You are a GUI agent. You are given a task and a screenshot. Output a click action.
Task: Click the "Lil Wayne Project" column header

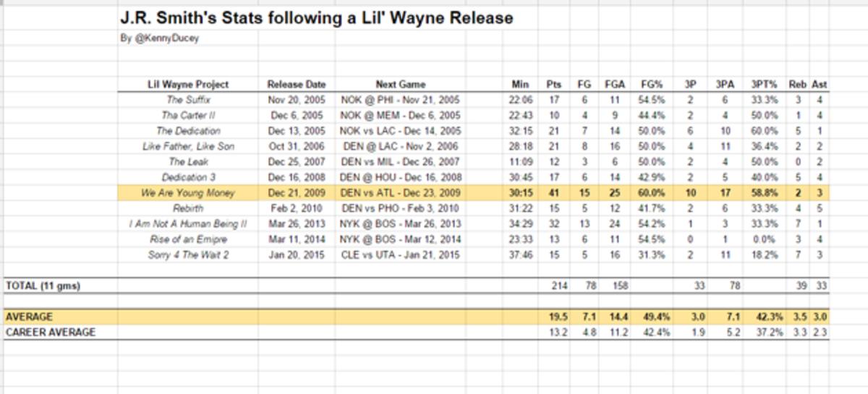(187, 84)
